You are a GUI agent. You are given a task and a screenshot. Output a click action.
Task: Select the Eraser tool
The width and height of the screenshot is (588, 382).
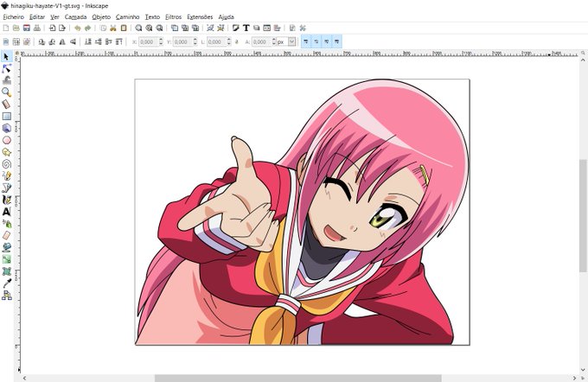coord(6,235)
